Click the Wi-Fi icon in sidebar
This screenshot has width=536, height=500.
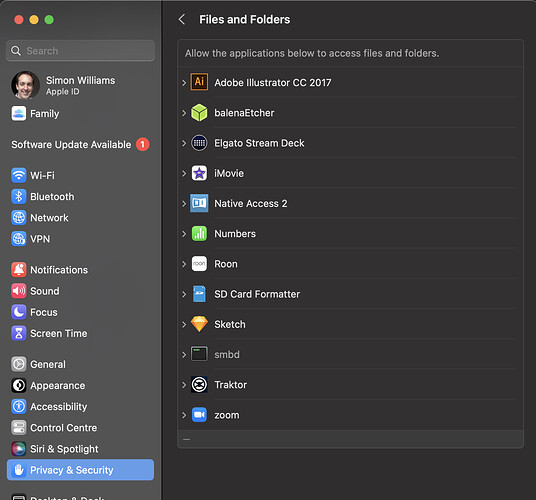19,175
